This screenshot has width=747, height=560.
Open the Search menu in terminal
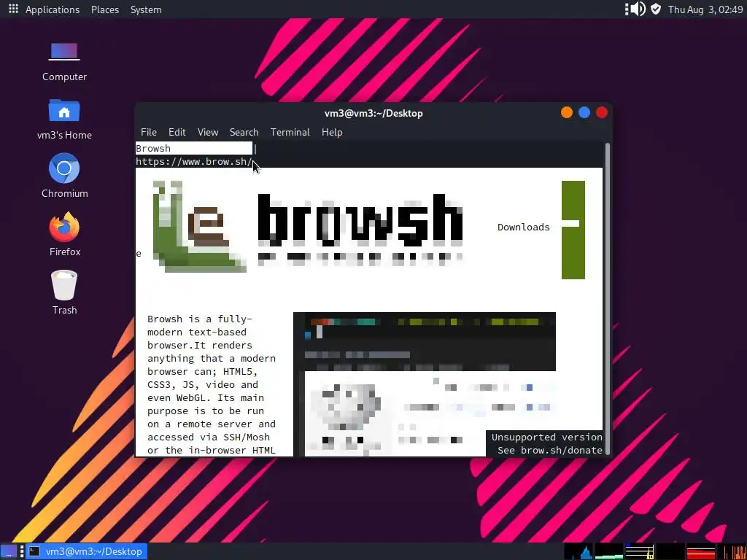[x=244, y=133]
